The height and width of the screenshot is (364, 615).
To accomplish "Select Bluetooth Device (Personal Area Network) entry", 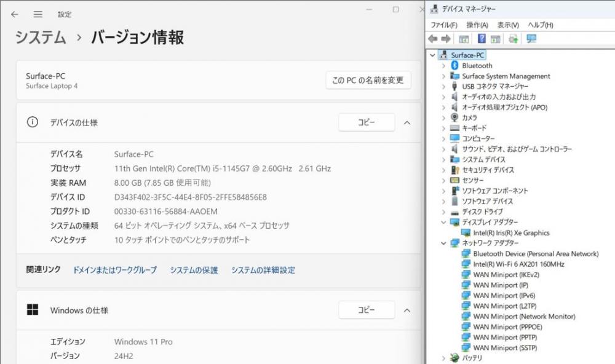I will point(536,254).
